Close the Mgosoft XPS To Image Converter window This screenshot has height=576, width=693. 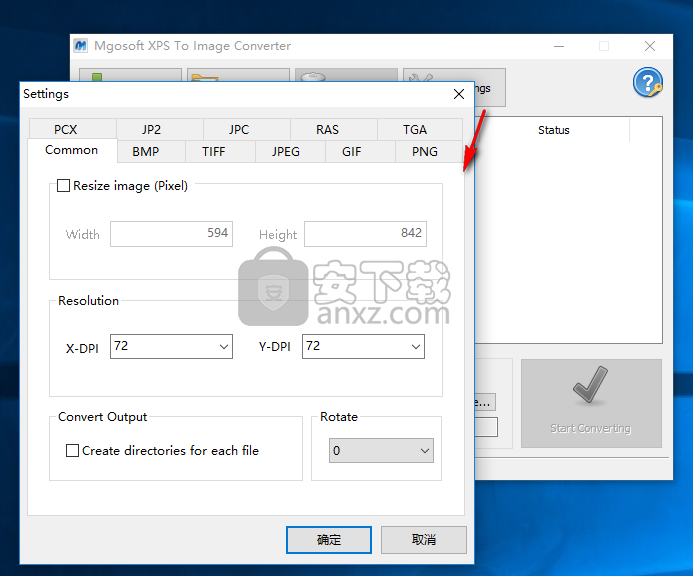[x=650, y=46]
